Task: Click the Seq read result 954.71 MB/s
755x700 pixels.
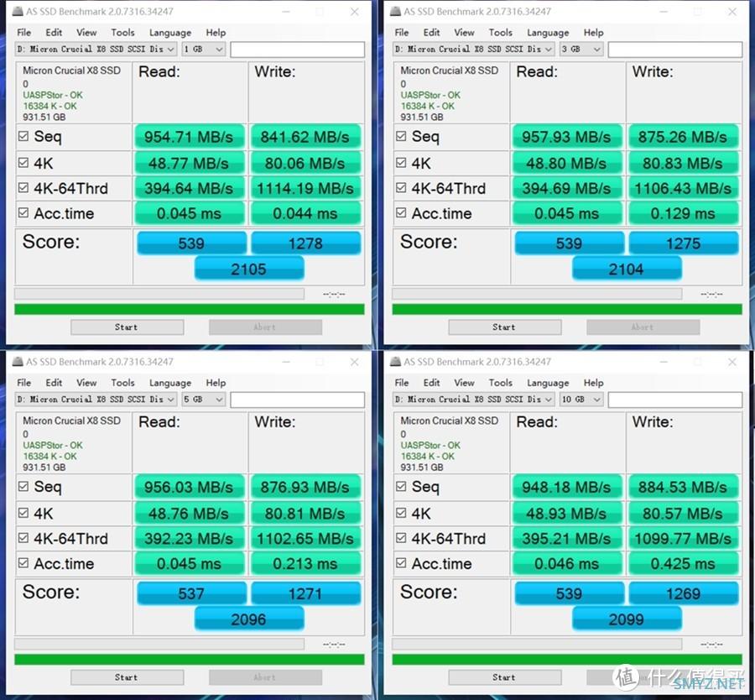Action: click(x=190, y=137)
